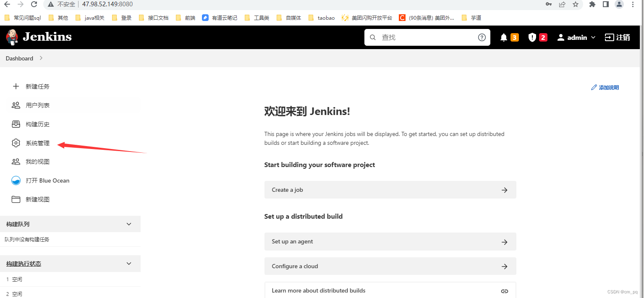This screenshot has width=644, height=298.
Task: Click the tray icon beside 构建历史
Action: (x=16, y=124)
